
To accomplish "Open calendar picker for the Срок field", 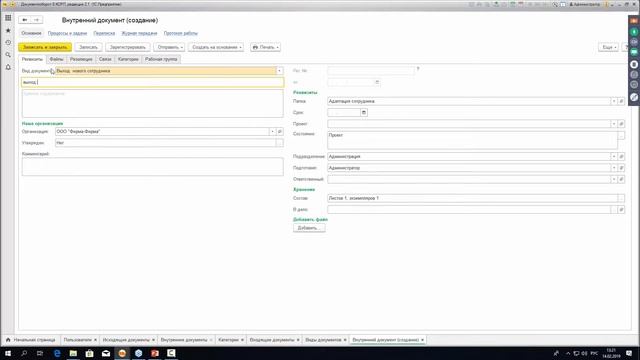I will 364,112.
